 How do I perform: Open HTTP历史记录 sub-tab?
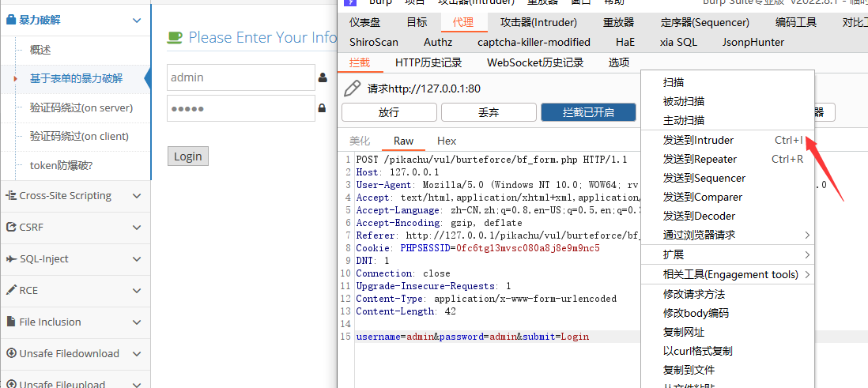tap(428, 62)
